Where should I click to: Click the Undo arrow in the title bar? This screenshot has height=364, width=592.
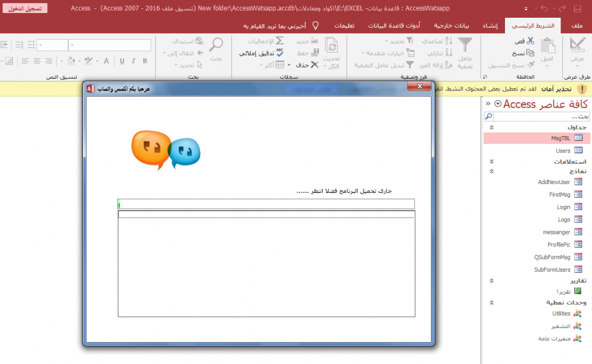click(544, 8)
